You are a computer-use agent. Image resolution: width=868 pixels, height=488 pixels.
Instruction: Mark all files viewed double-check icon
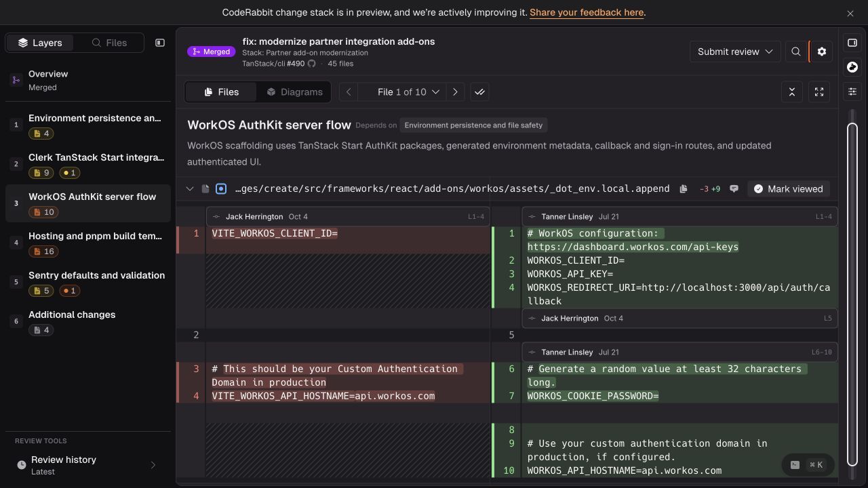pyautogui.click(x=479, y=92)
